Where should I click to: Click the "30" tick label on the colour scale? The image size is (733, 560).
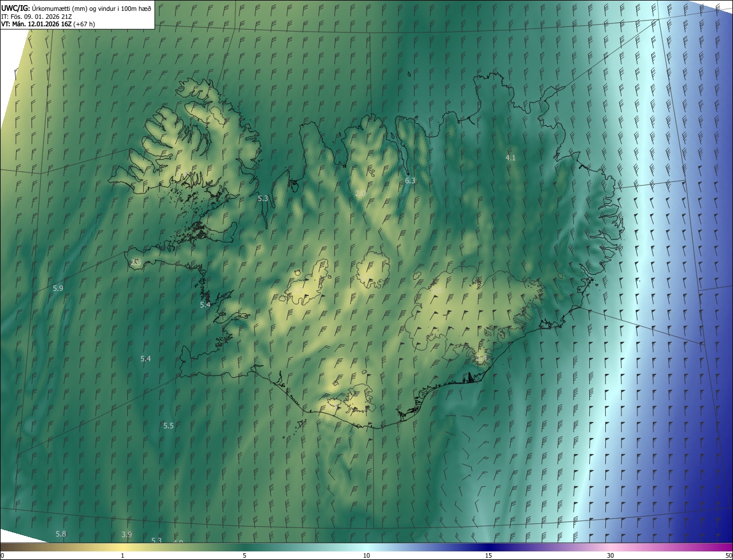tap(610, 555)
